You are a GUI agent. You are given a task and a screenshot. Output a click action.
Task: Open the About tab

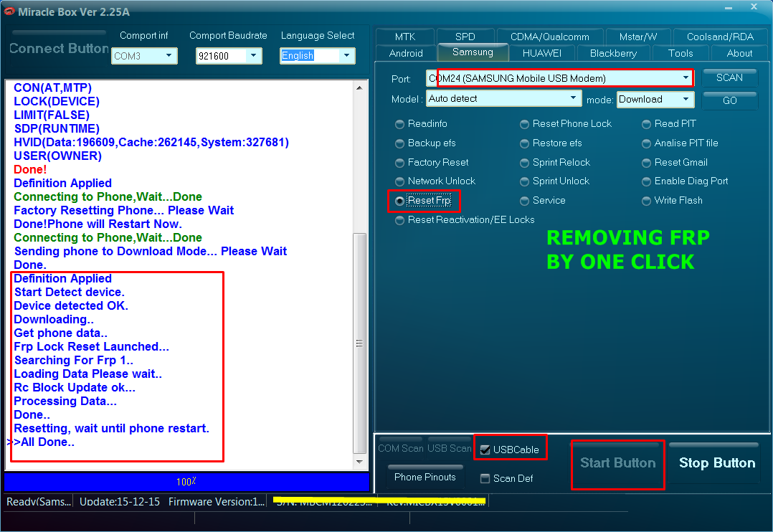739,53
